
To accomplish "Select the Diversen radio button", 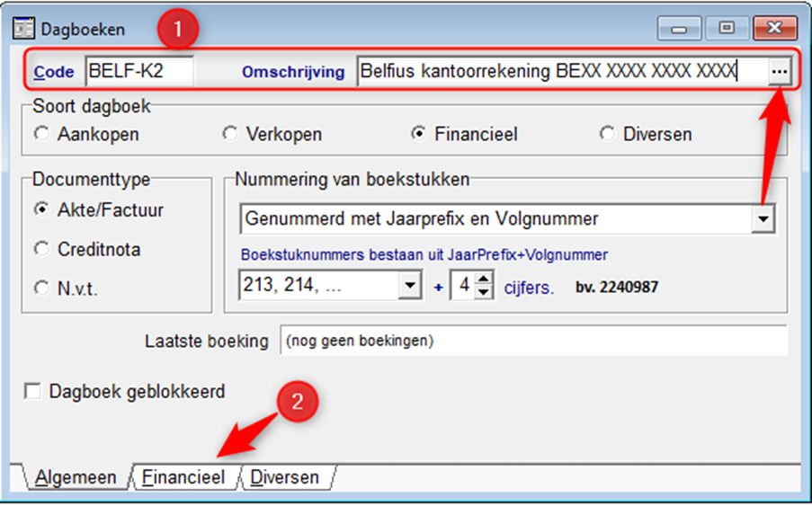I will [607, 134].
